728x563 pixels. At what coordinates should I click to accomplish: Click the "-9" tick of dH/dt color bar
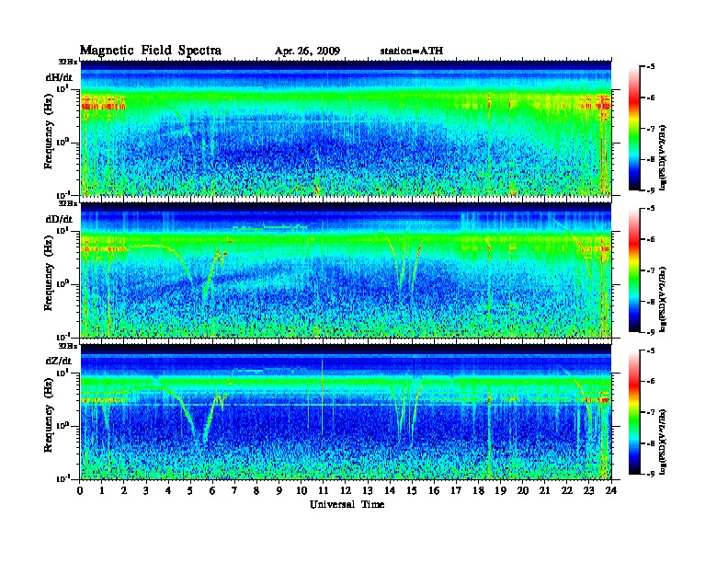[651, 190]
